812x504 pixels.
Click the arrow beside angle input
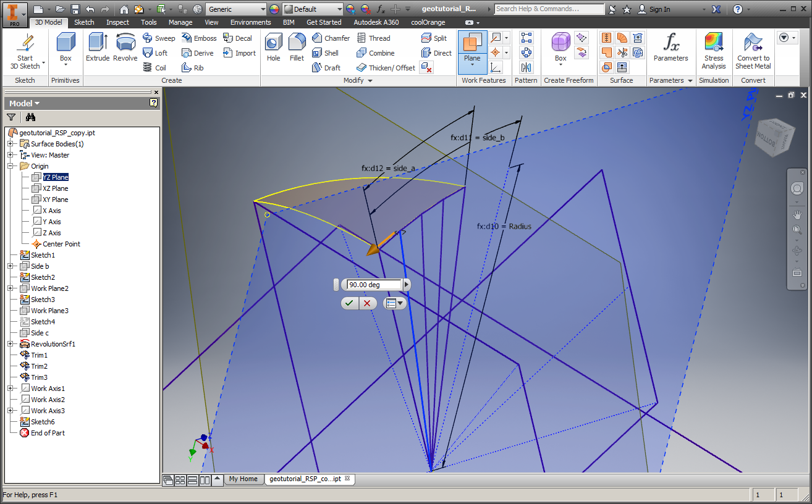[407, 285]
